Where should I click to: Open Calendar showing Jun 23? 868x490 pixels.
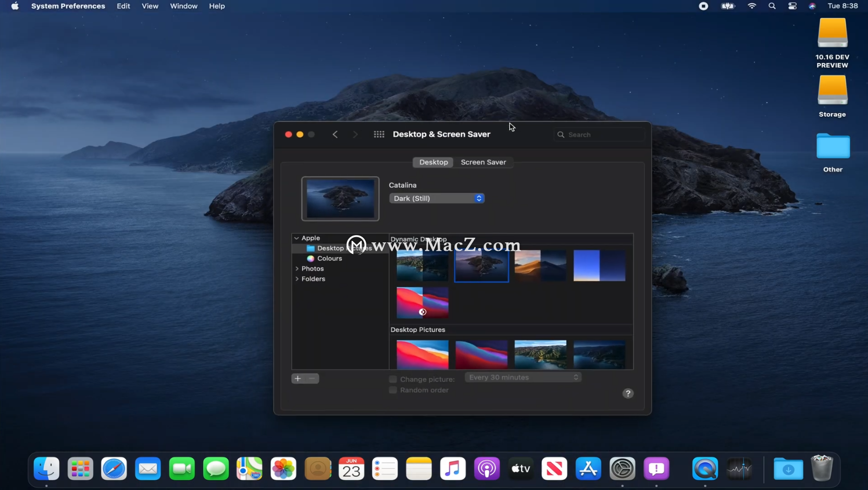coord(352,469)
